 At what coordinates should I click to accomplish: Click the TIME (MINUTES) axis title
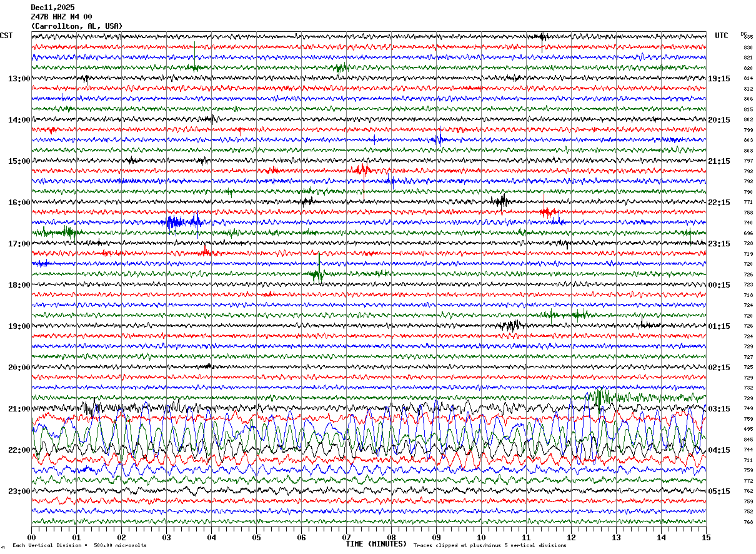click(x=376, y=544)
